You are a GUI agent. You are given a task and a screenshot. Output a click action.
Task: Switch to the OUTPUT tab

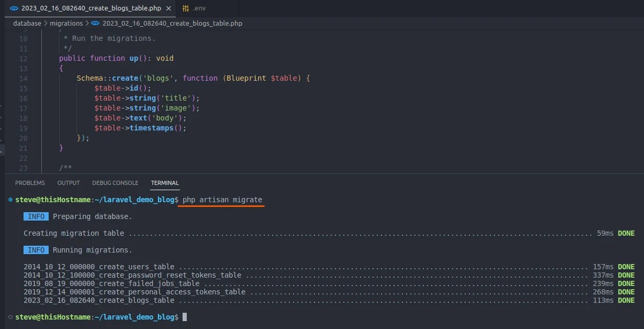pos(68,183)
